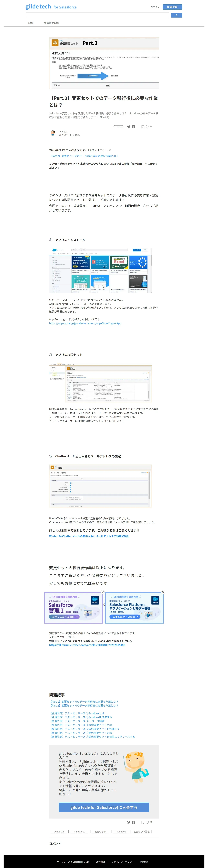Open テストとリリース④送信変更セットとは link

pyautogui.click(x=81, y=725)
